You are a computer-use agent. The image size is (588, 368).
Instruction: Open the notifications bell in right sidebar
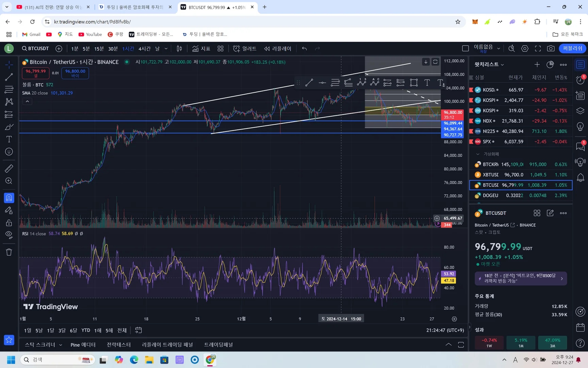click(580, 178)
